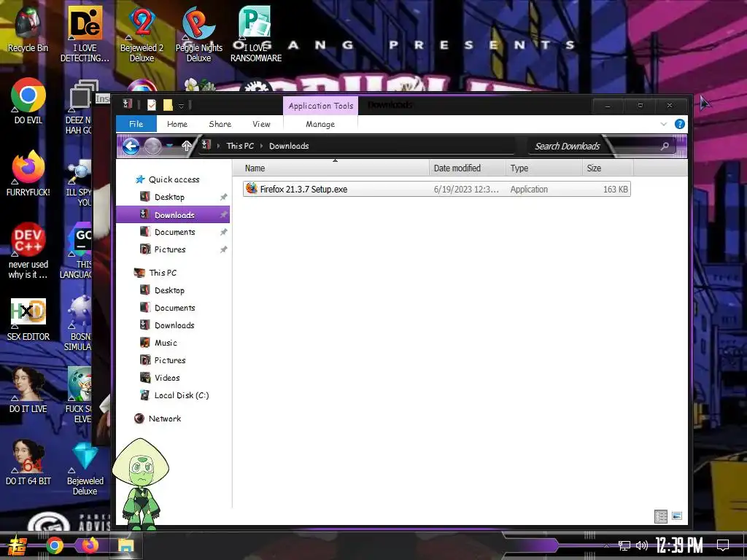Image resolution: width=747 pixels, height=560 pixels.
Task: Click the Back navigation arrow
Action: click(131, 146)
